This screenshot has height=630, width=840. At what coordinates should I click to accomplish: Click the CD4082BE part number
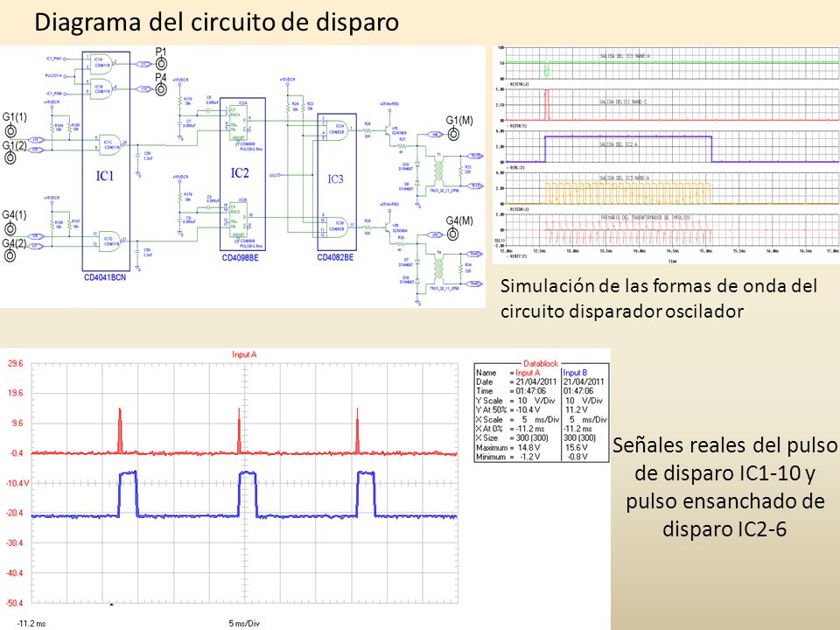[x=335, y=257]
